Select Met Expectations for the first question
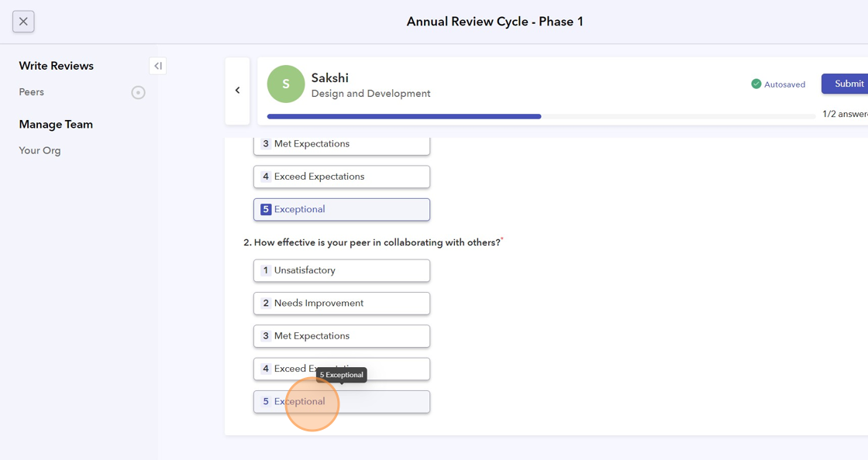The height and width of the screenshot is (460, 868). (342, 144)
